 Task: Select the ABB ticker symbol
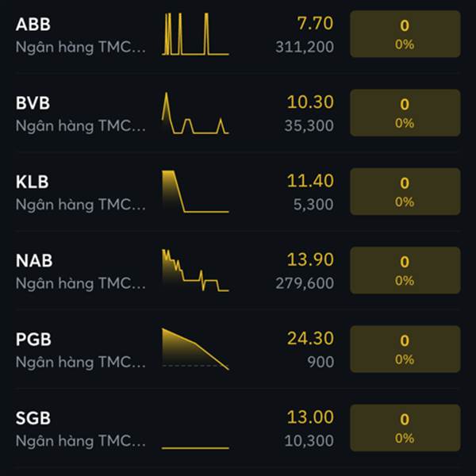(x=33, y=25)
